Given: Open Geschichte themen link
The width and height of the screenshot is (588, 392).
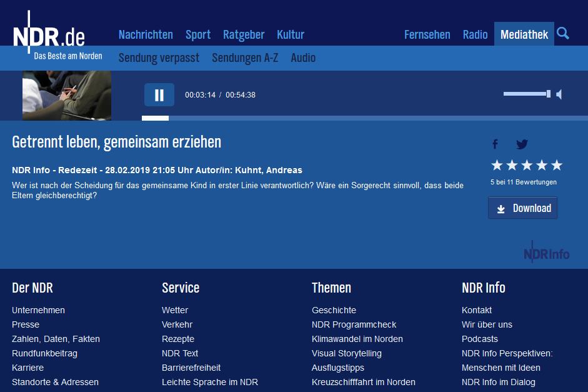Looking at the screenshot, I should [334, 310].
